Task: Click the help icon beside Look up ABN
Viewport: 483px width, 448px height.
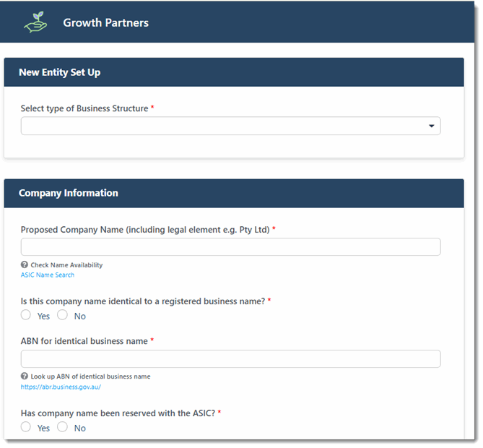Action: click(x=25, y=376)
